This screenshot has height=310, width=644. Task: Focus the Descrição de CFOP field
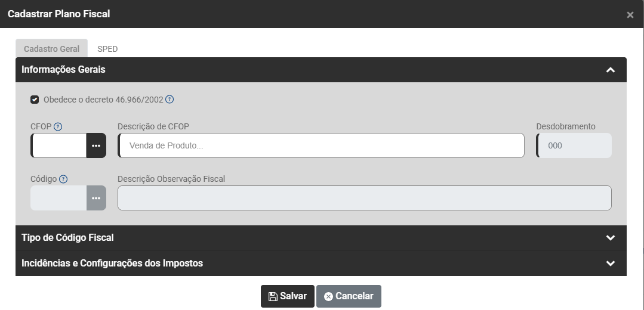click(x=321, y=145)
